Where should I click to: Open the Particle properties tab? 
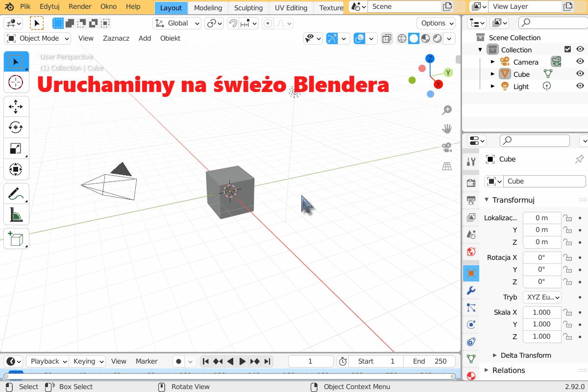point(471,307)
